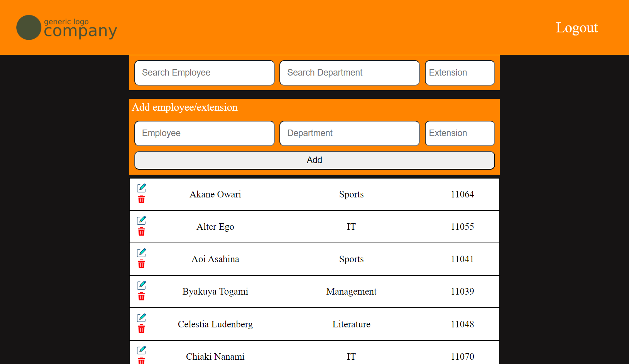Log out using the Logout link
Screen dimensions: 629x364
[577, 28]
